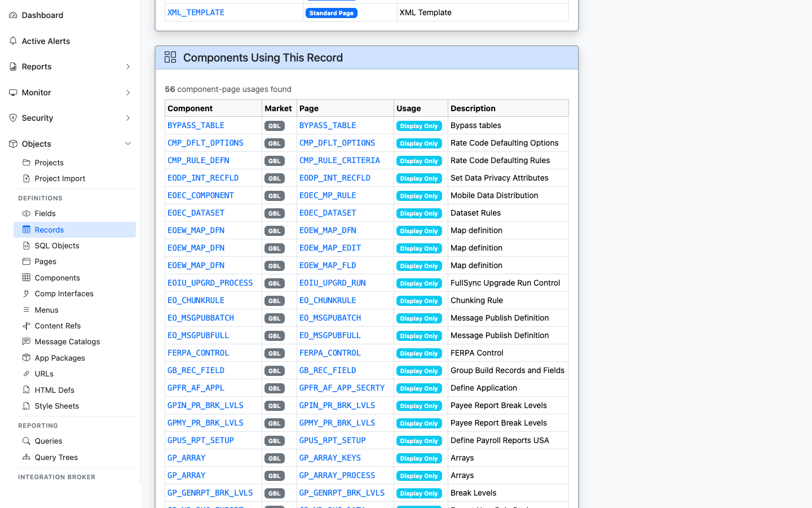
Task: Open GPMY_PR_BRK_LVLS component link
Action: 205,423
